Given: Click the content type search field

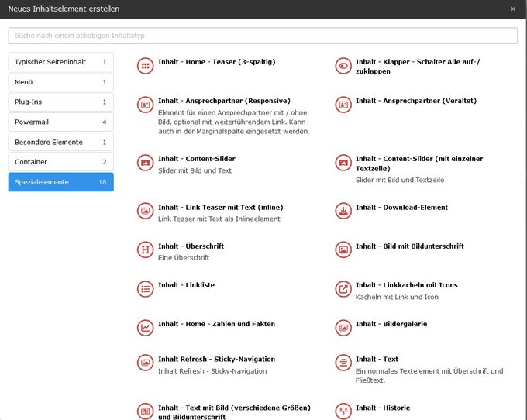Looking at the screenshot, I should coord(263,36).
